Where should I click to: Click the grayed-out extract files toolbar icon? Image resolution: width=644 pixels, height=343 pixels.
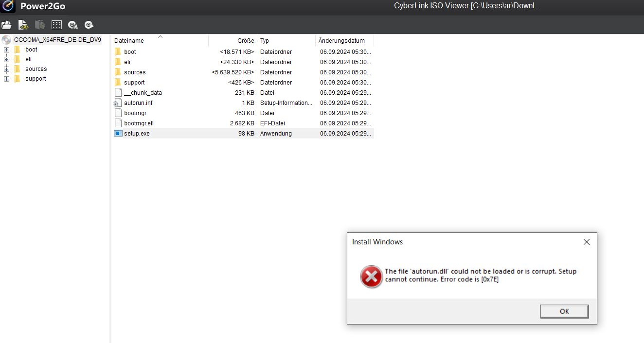point(40,25)
